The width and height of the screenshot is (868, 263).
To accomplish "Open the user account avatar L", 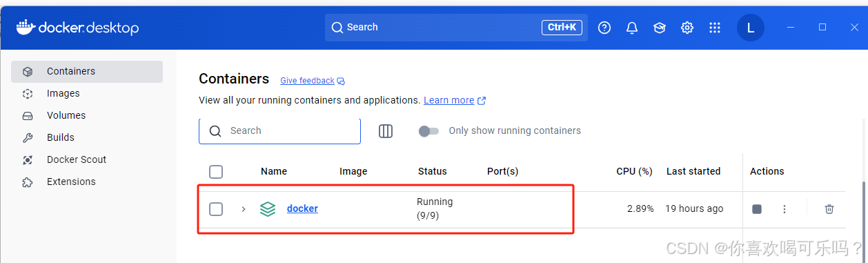I will (x=751, y=28).
